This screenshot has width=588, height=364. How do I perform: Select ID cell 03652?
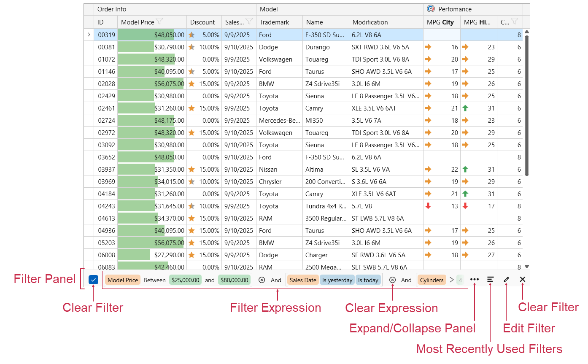[x=106, y=157]
